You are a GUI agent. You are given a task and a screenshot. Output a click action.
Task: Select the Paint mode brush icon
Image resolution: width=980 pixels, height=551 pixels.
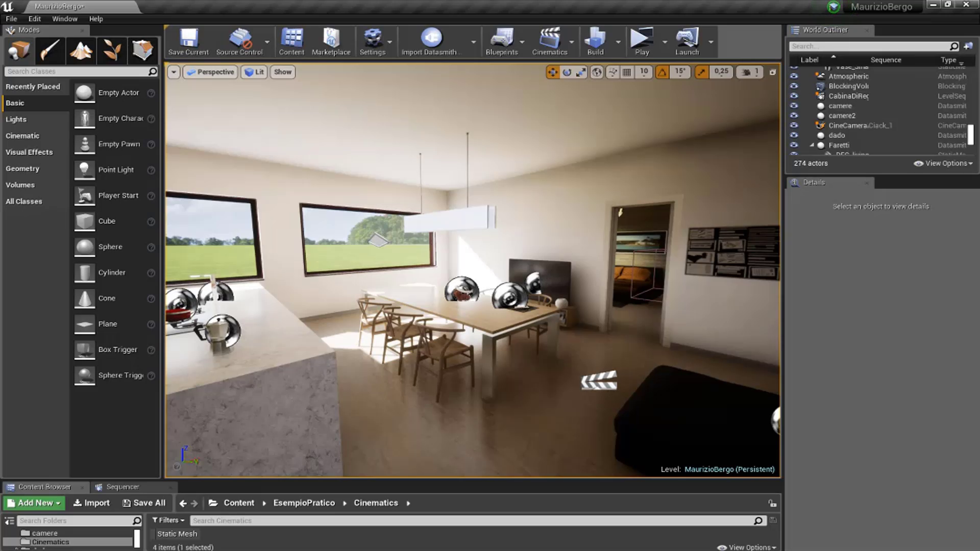[50, 51]
